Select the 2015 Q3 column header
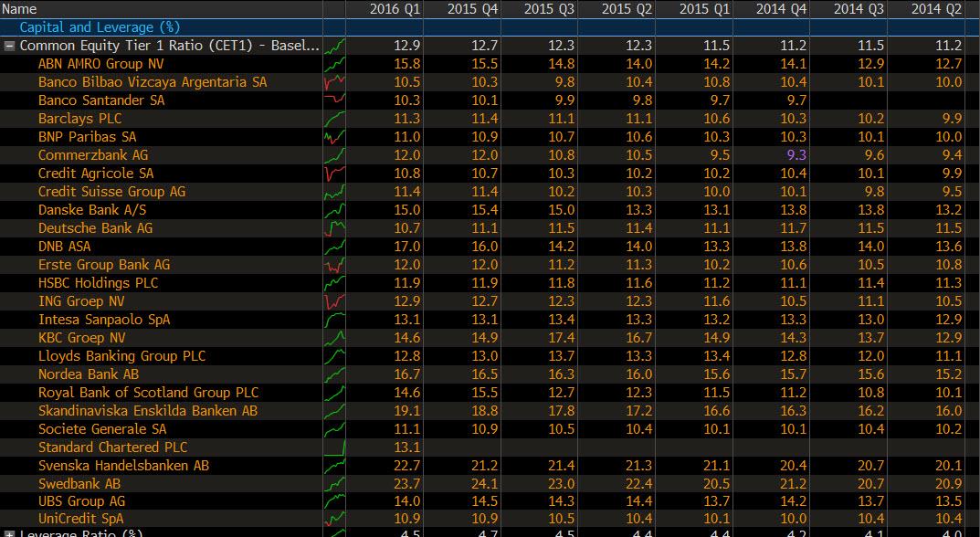The height and width of the screenshot is (537, 980). coord(540,9)
